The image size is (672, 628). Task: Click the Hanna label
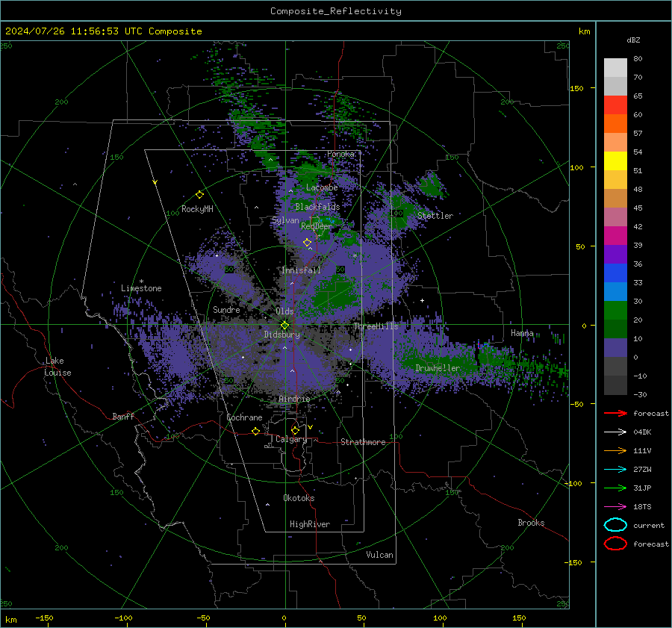522,333
